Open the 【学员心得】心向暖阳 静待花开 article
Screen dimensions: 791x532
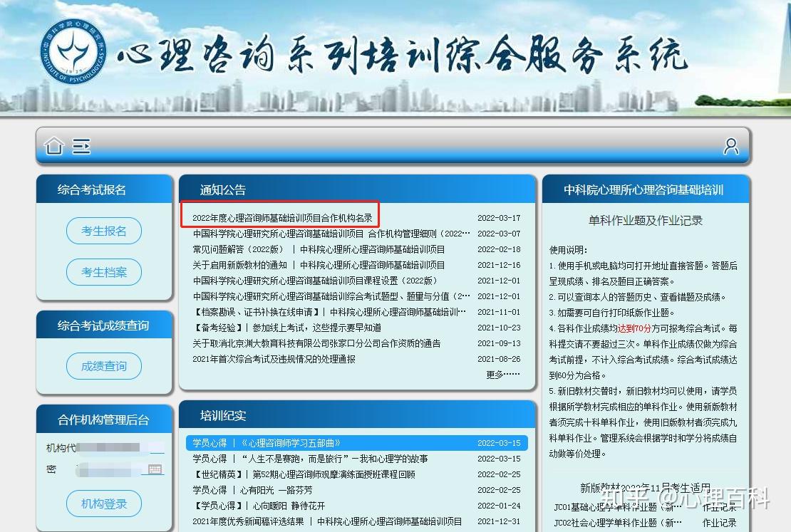pyautogui.click(x=259, y=505)
